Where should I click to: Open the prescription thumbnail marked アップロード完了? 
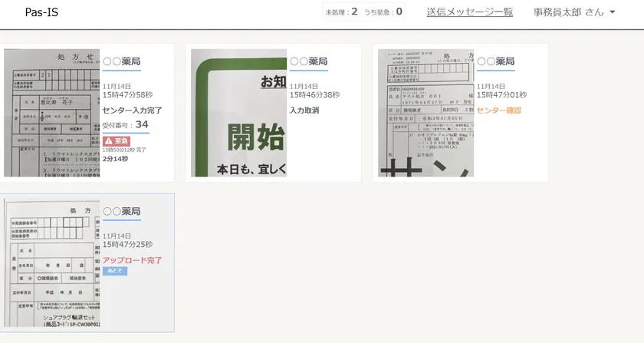(52, 262)
